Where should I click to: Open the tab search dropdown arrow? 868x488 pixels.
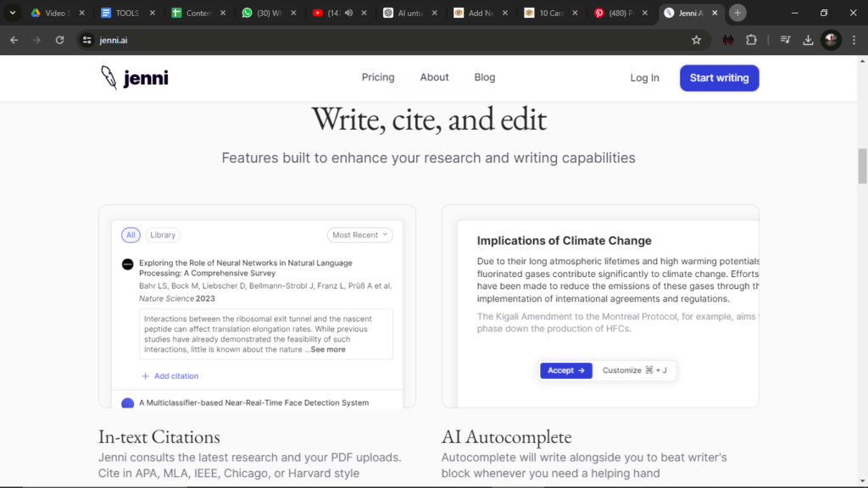[13, 13]
